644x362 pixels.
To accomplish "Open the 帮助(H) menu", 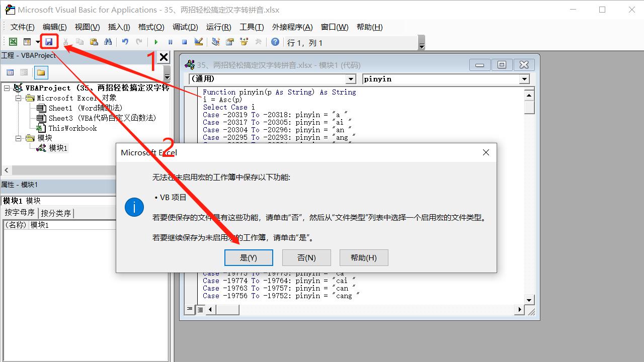I will tap(369, 27).
